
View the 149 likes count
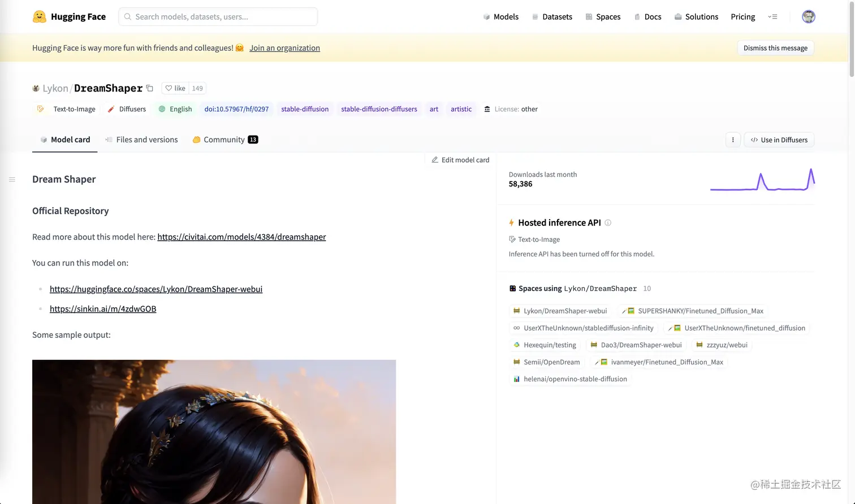(197, 88)
